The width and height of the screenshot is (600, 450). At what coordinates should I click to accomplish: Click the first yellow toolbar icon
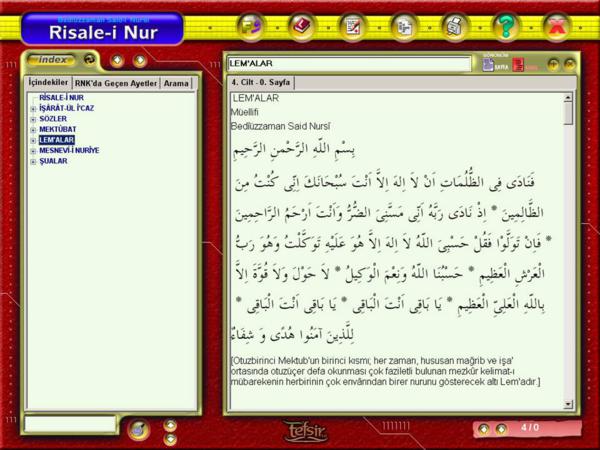click(x=249, y=27)
